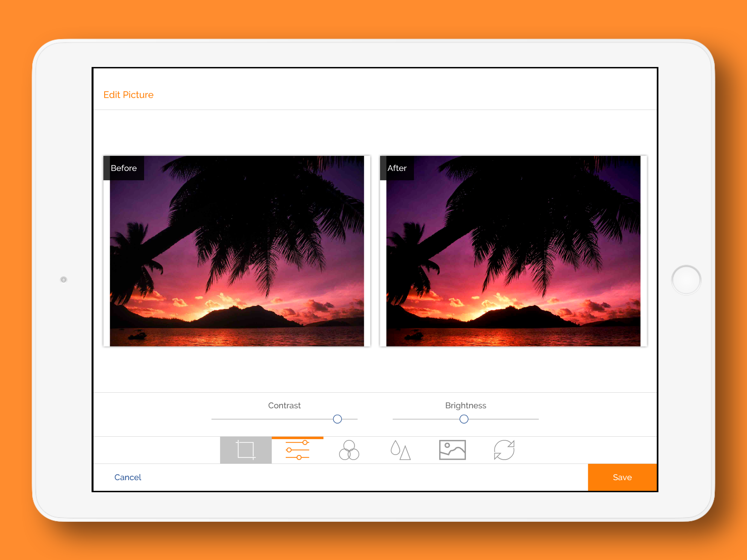Click the Before preview image
The image size is (747, 560).
click(x=237, y=251)
